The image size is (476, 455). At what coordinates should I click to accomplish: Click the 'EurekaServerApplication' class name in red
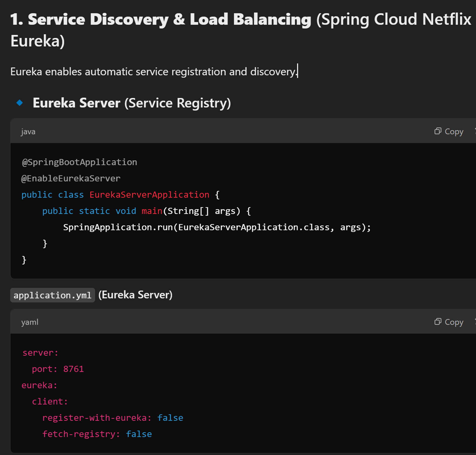[149, 195]
